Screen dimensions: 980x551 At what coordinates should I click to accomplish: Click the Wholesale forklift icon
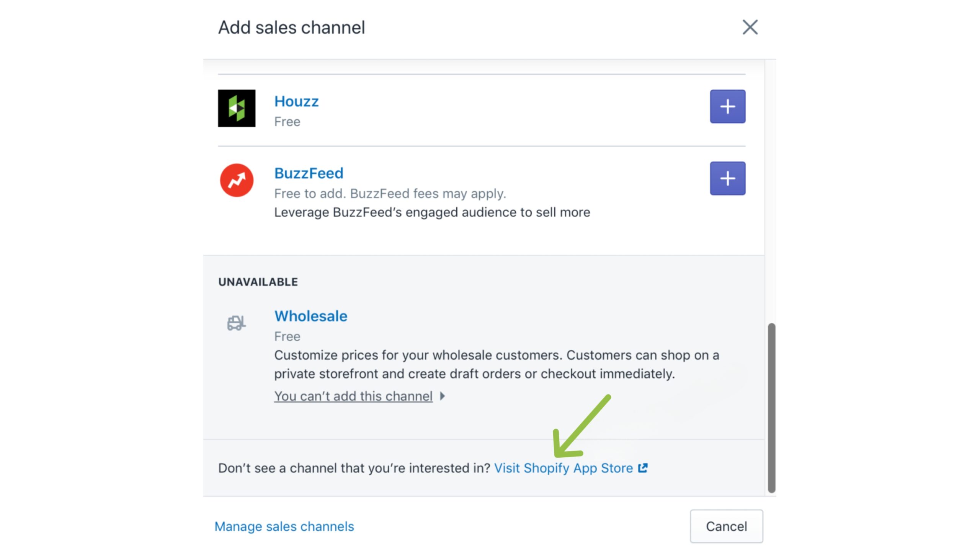[236, 323]
